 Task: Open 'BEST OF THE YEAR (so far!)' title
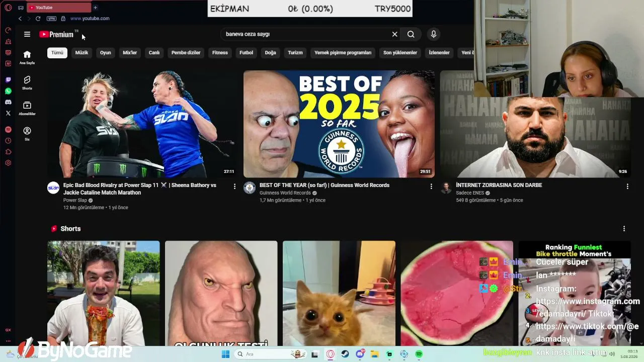click(x=325, y=186)
